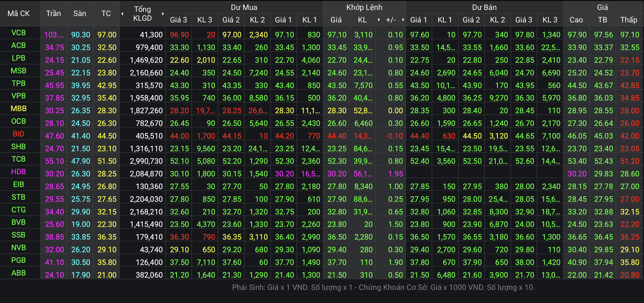Click the Cao price column header
Screen dimensions: 644x303
[576, 20]
